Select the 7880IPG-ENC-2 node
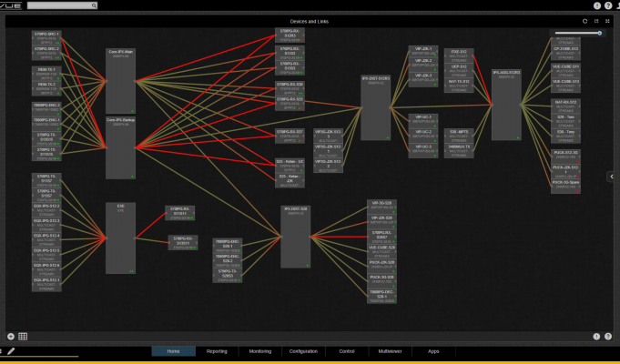Image resolution: width=620 pixels, height=364 pixels. pyautogui.click(x=46, y=109)
